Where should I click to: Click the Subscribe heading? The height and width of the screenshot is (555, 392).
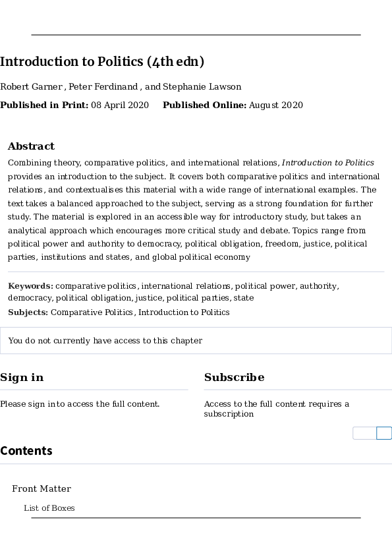coord(234,377)
